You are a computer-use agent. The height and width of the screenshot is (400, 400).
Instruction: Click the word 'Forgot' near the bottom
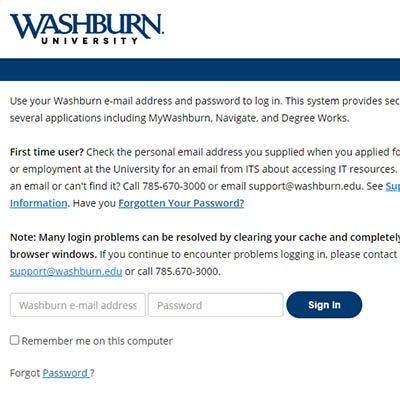pos(25,373)
